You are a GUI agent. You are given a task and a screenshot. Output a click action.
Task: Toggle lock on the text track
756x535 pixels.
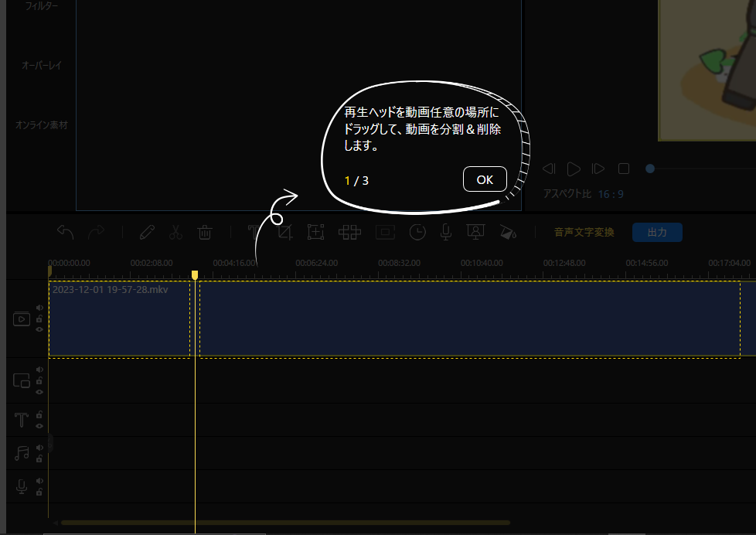pos(39,415)
